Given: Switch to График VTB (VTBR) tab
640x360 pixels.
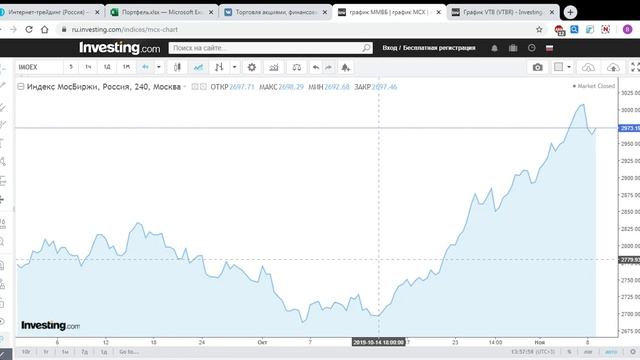Looking at the screenshot, I should click(x=502, y=12).
